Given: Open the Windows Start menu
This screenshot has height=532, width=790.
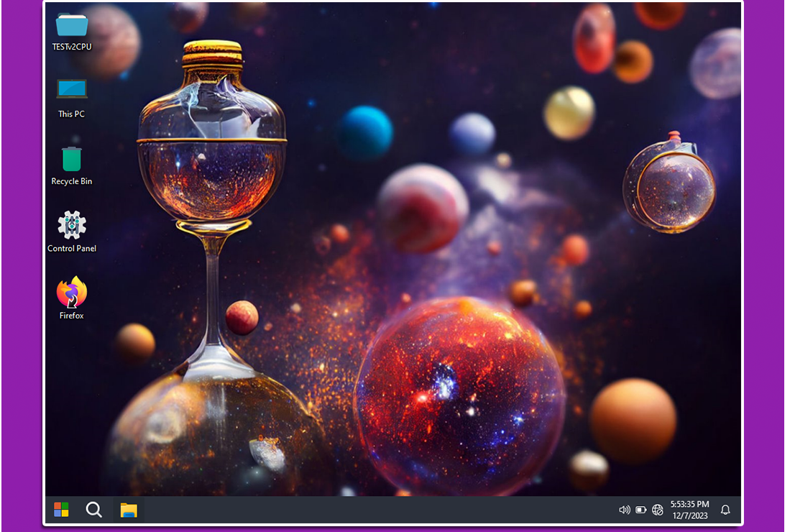Looking at the screenshot, I should coord(62,510).
